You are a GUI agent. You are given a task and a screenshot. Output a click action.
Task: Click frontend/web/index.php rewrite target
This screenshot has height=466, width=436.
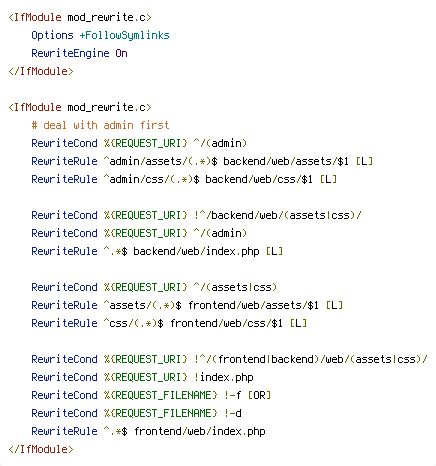coord(200,431)
